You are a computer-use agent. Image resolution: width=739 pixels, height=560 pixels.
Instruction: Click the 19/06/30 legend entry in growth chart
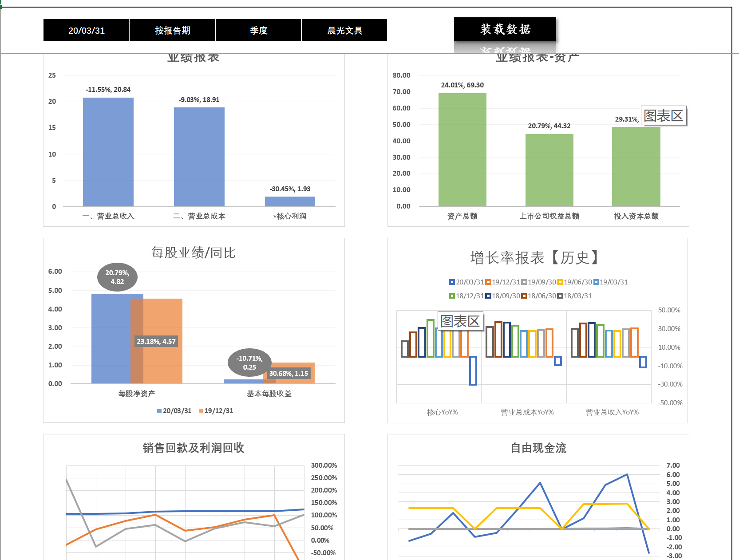click(575, 282)
